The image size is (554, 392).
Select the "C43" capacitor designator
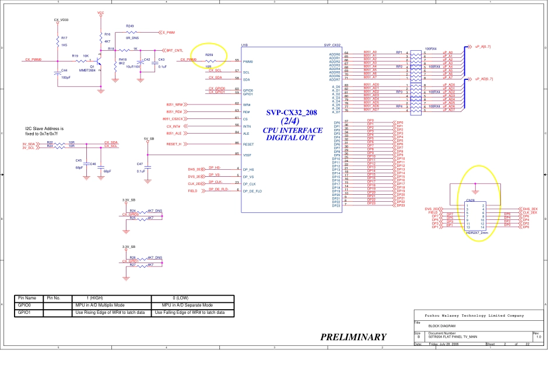(161, 60)
